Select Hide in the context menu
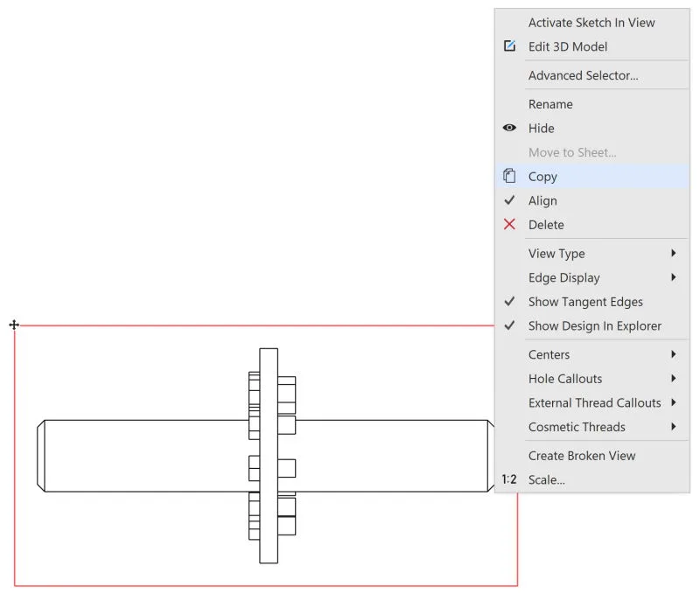This screenshot has width=700, height=601. pos(592,128)
